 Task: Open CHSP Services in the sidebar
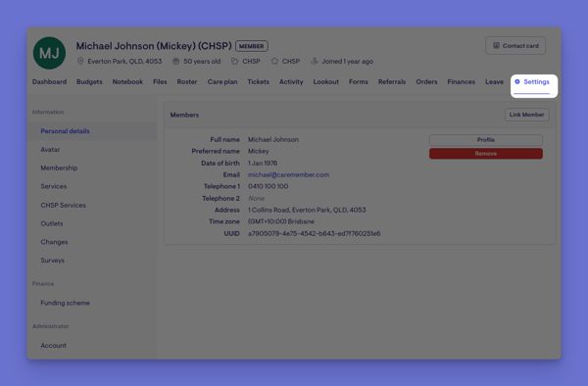tap(64, 205)
